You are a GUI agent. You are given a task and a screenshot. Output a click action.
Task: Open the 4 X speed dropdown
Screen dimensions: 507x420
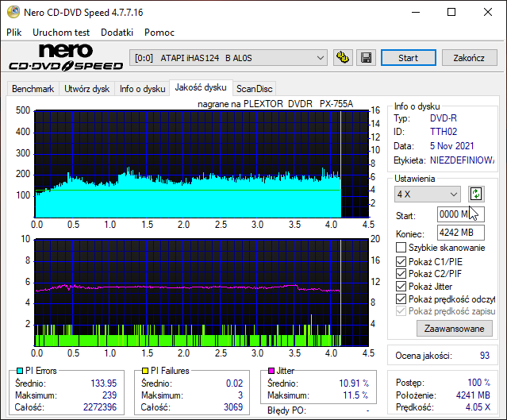point(428,195)
